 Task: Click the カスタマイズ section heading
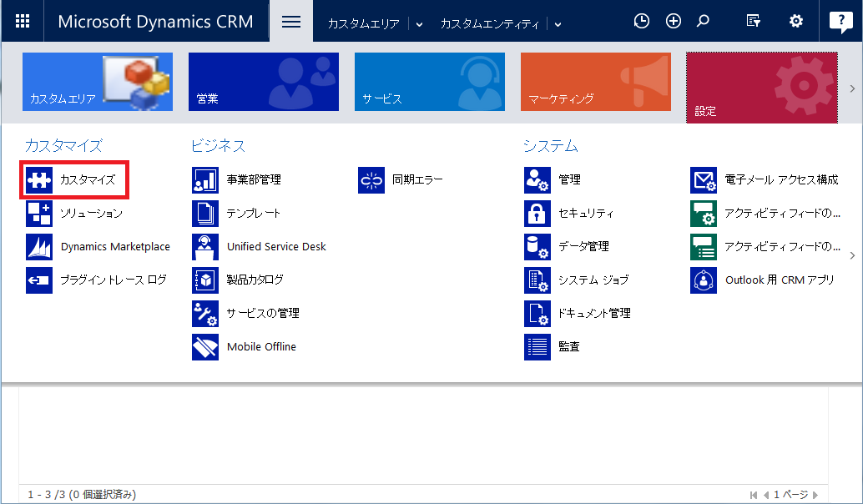[x=63, y=146]
